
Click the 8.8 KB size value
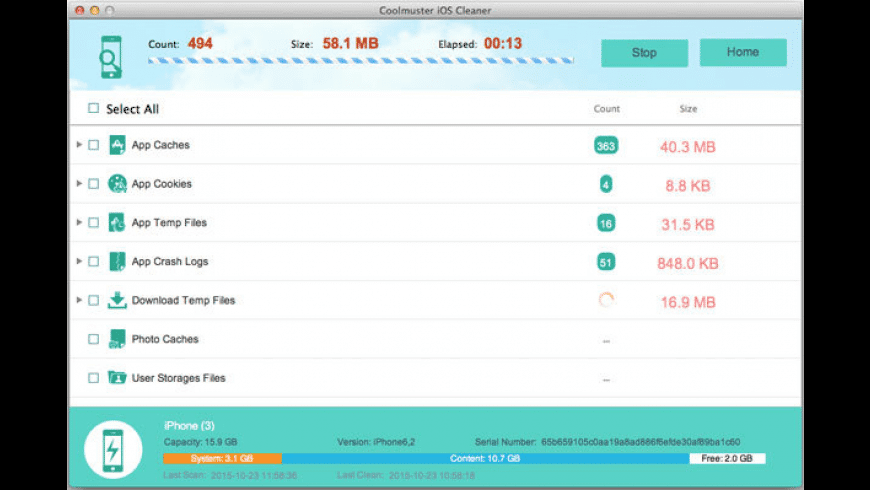click(x=687, y=186)
